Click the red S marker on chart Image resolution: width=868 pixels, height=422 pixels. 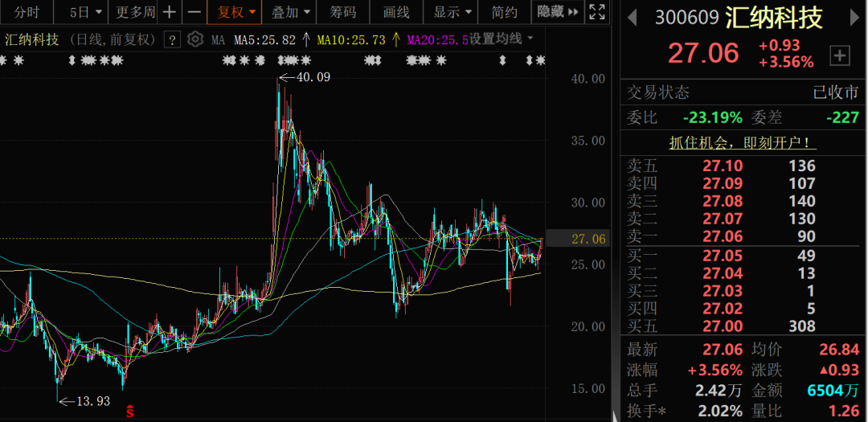pos(129,412)
